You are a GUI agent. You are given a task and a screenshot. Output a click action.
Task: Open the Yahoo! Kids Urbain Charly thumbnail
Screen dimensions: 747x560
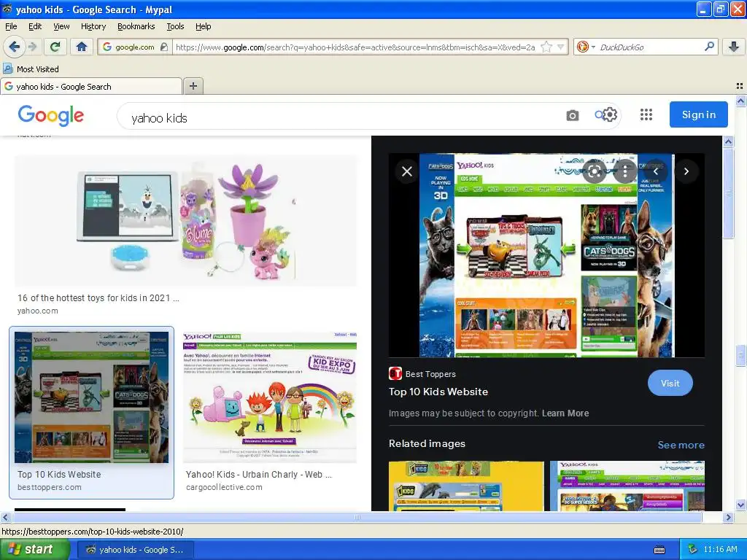coord(270,397)
